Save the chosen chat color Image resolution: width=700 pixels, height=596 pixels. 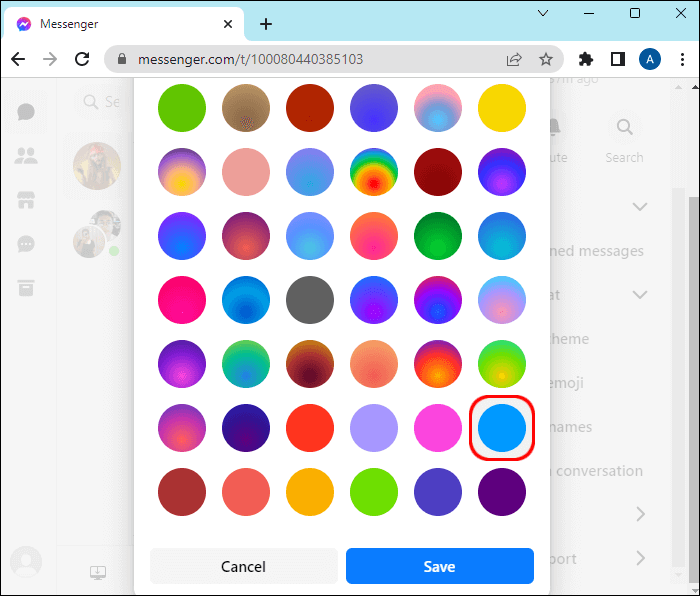(x=440, y=566)
